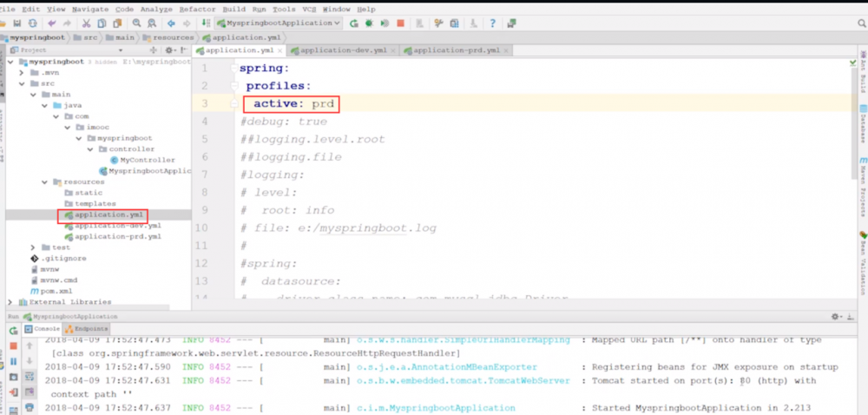Navigate Back with blue arrow

(x=171, y=23)
